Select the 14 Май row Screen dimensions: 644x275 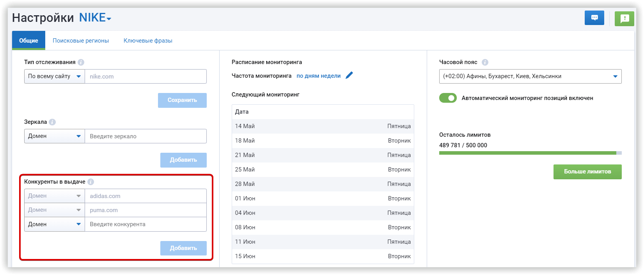click(x=323, y=126)
